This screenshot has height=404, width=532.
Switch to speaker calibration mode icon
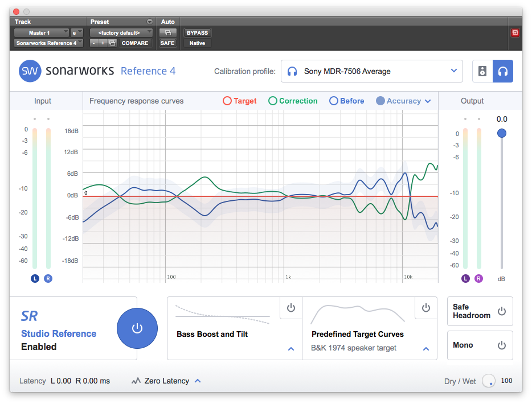click(x=482, y=72)
